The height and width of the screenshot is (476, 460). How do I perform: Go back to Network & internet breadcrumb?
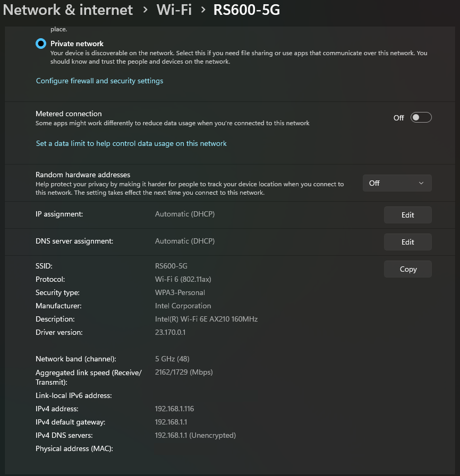[68, 10]
